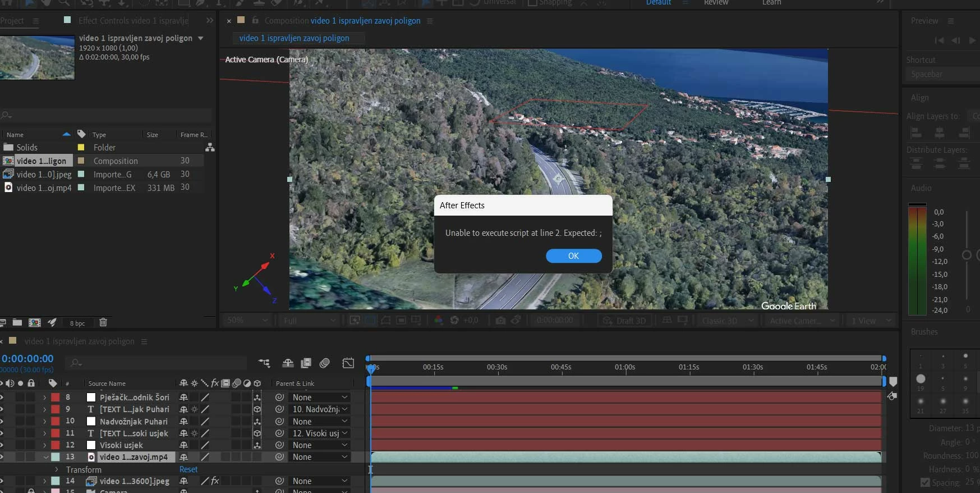This screenshot has height=493, width=980.
Task: Click the red label swatch of layer 8
Action: (x=56, y=397)
